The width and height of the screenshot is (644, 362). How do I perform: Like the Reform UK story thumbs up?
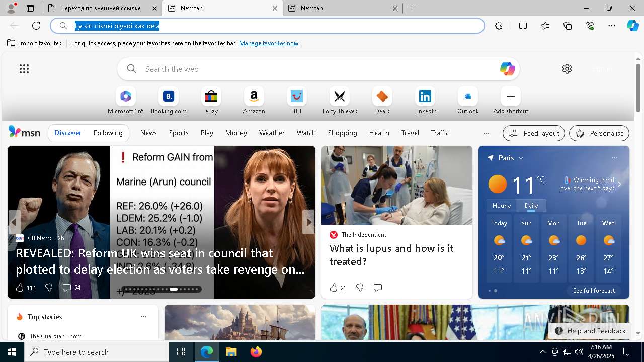tap(20, 288)
